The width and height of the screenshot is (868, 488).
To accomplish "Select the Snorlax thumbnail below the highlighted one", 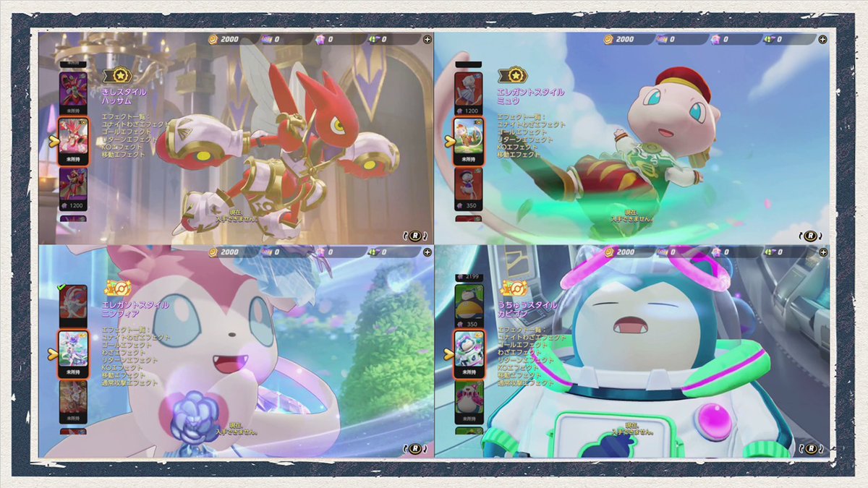I will click(468, 401).
